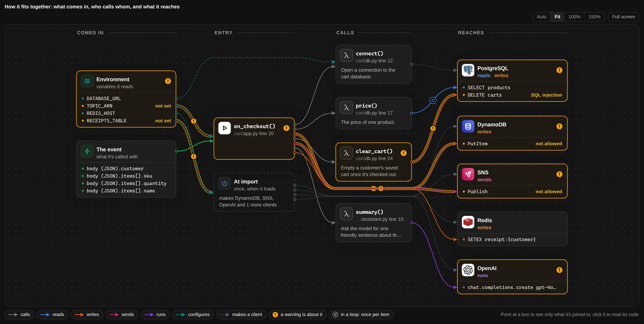Click the TOPIC_ARN variable row
The image size is (644, 324).
tap(126, 106)
